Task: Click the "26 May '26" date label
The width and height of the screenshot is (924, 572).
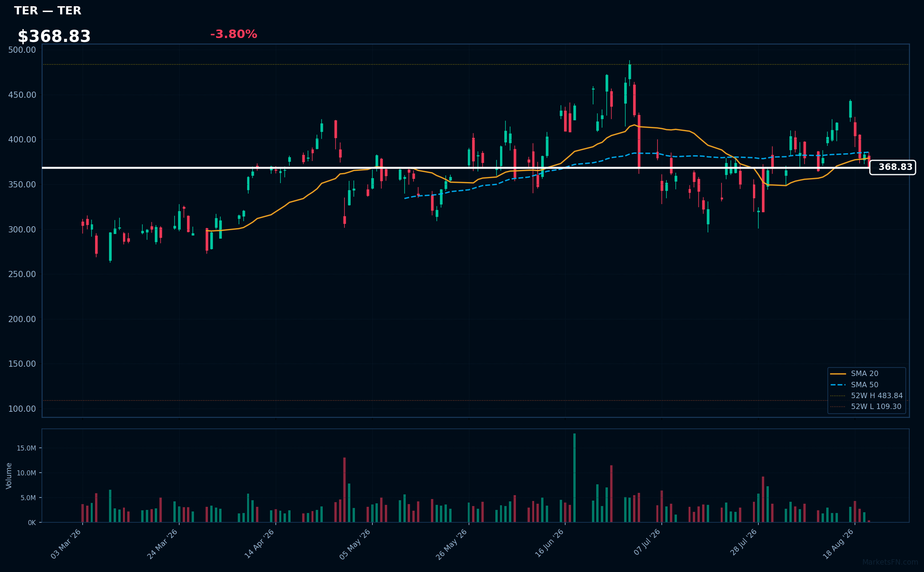Action: 452,544
